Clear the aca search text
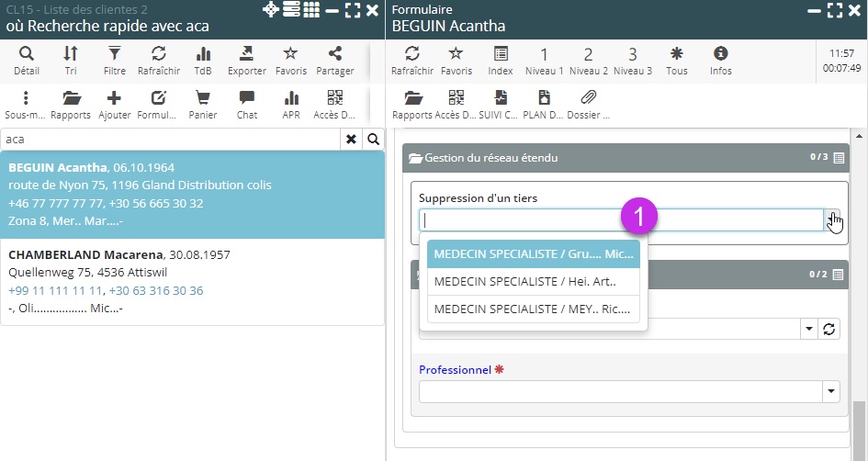The height and width of the screenshot is (461, 868). pos(351,139)
